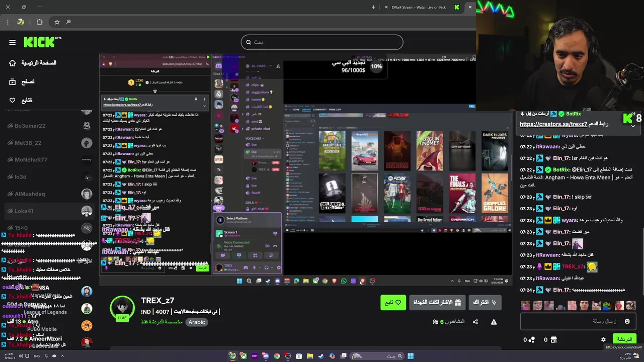Show hidden tray icons chevron
The height and width of the screenshot is (362, 644).
[x=62, y=356]
